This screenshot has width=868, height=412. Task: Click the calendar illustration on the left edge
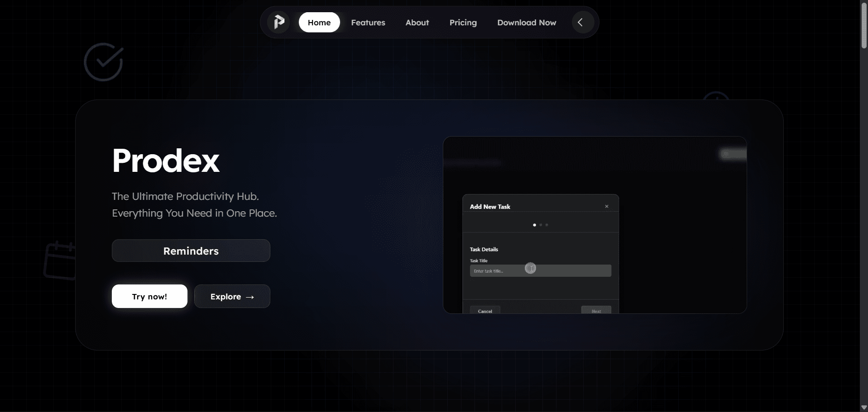tap(60, 261)
